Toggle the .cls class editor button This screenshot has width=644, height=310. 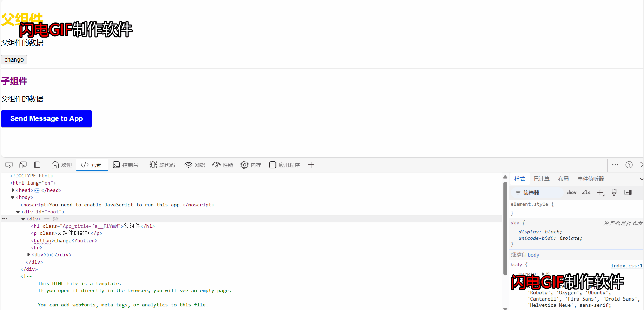(586, 193)
